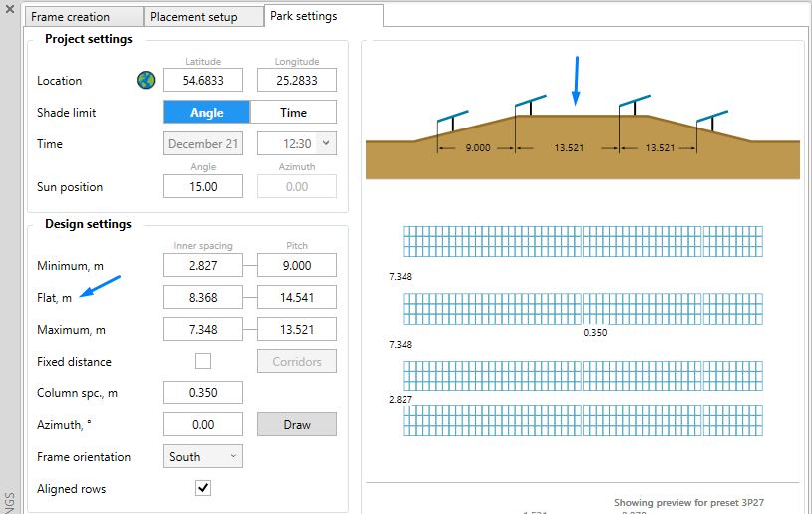Click the December 21 date field
The image size is (812, 514).
(x=203, y=144)
